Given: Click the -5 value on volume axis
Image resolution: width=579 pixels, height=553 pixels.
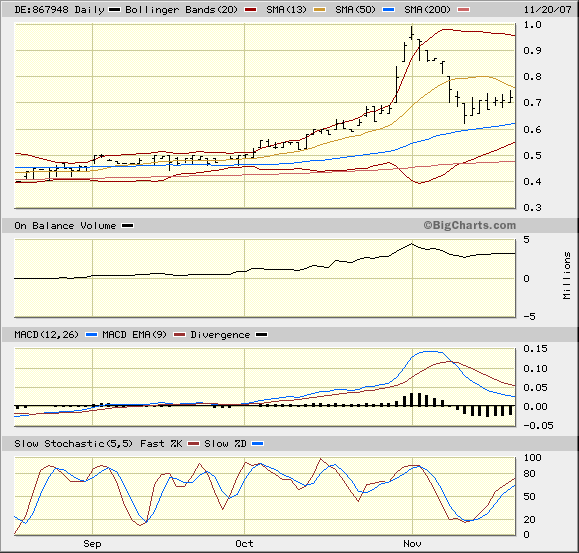Looking at the screenshot, I should pyautogui.click(x=530, y=316).
